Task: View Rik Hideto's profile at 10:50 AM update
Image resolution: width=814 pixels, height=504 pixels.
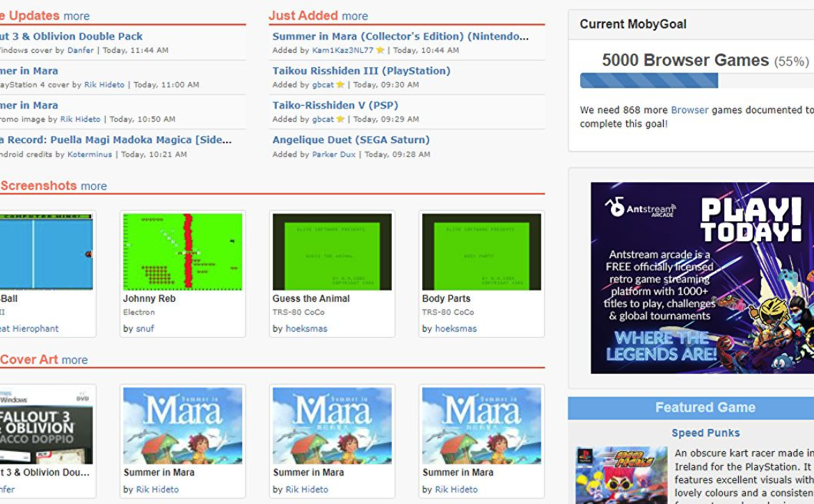Action: tap(81, 119)
